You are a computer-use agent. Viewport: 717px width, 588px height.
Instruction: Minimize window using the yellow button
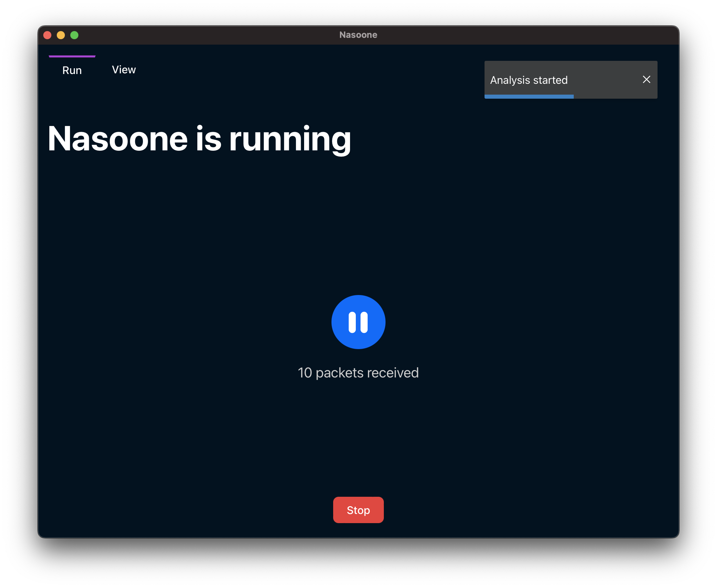(x=61, y=35)
